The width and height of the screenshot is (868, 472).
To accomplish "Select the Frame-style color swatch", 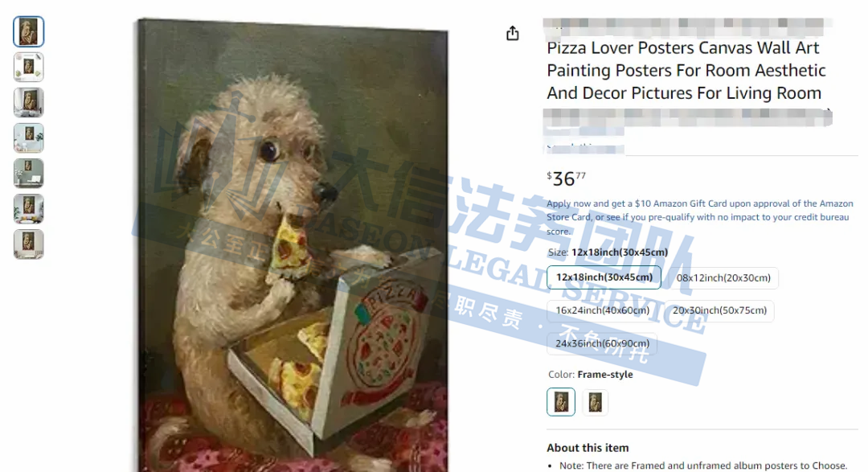I will 561,402.
